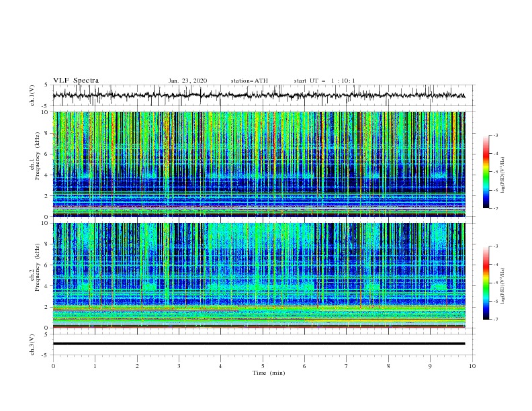Click the "-7" label on ch.2 colorbar
This screenshot has height=411, width=532.
(495, 319)
